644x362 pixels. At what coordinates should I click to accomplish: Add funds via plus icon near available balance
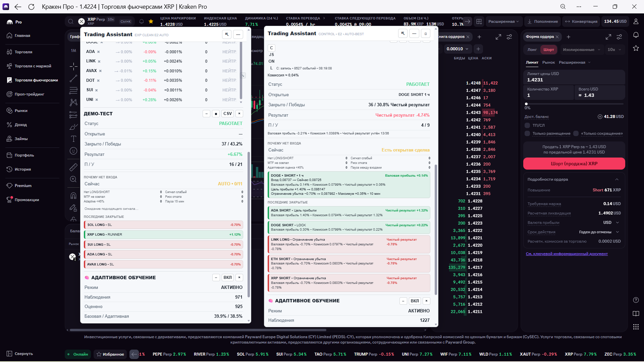point(600,117)
